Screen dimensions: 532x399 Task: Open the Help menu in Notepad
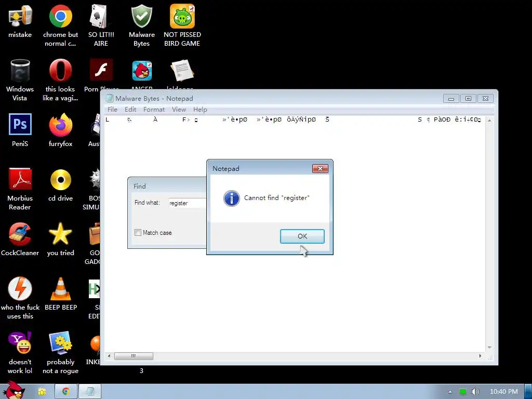pos(200,109)
